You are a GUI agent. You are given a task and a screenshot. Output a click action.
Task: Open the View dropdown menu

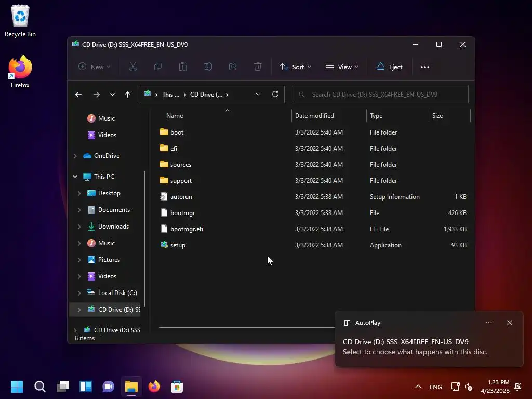(342, 67)
